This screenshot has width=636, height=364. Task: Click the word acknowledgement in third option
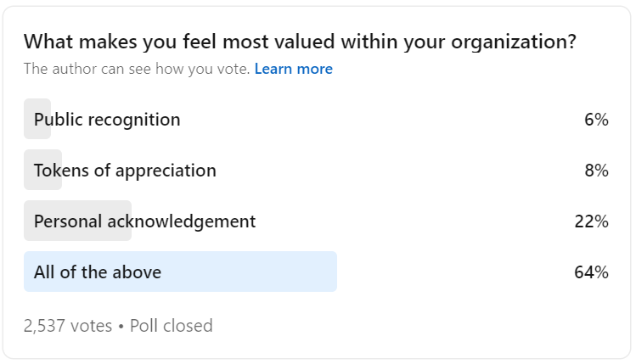coord(182,221)
